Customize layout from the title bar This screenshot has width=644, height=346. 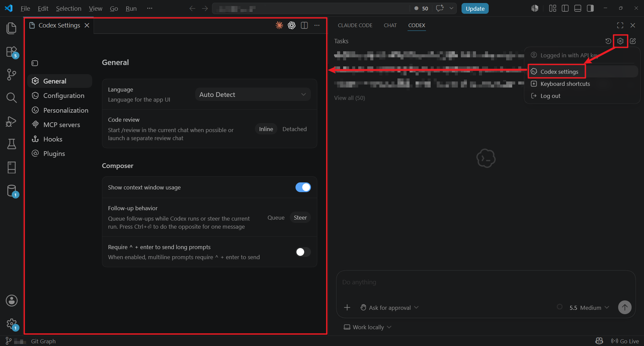[x=552, y=8]
